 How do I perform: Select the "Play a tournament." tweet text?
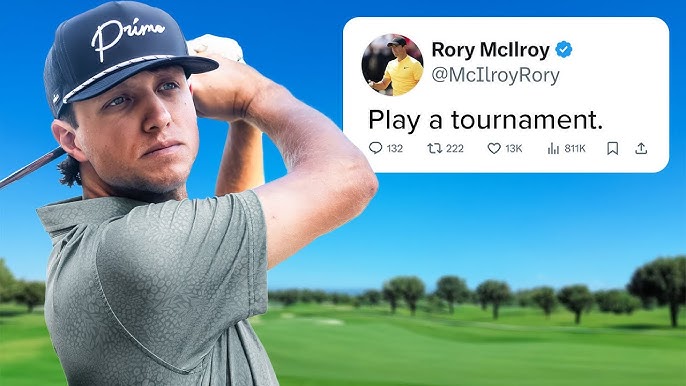pyautogui.click(x=486, y=120)
